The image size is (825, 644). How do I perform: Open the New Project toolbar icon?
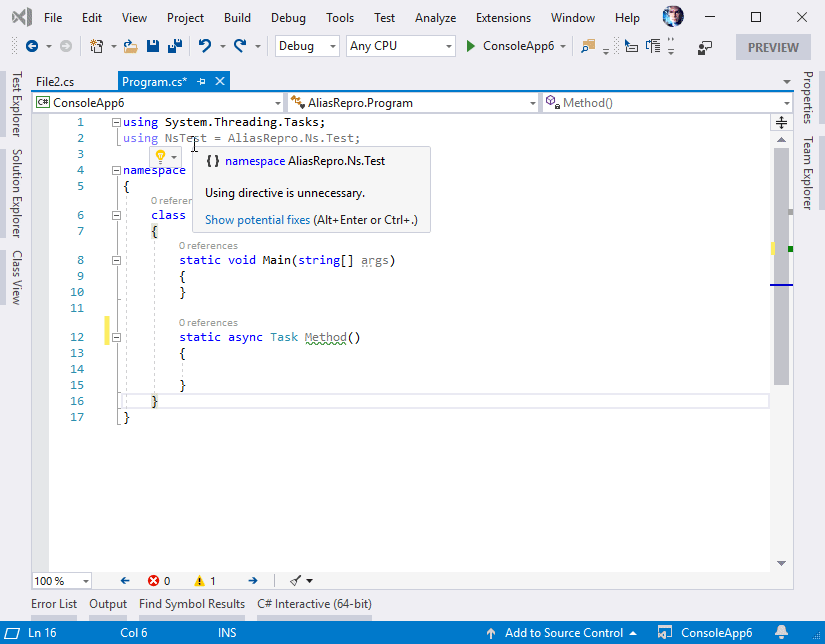pos(96,46)
